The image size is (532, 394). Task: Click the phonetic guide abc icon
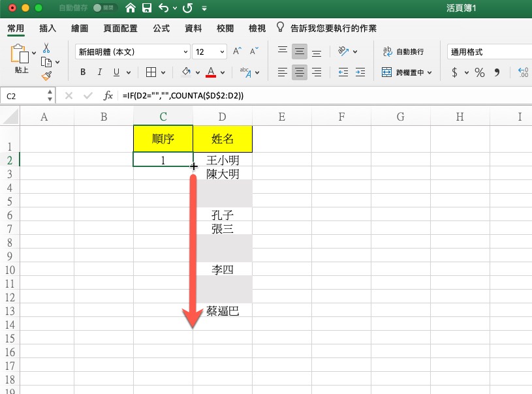click(x=245, y=72)
